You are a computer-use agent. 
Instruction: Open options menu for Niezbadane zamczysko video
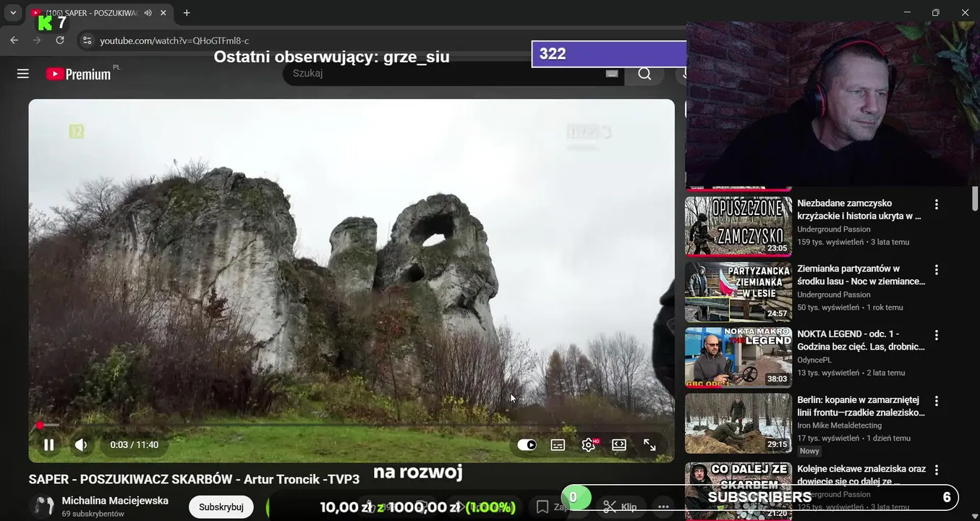[937, 205]
